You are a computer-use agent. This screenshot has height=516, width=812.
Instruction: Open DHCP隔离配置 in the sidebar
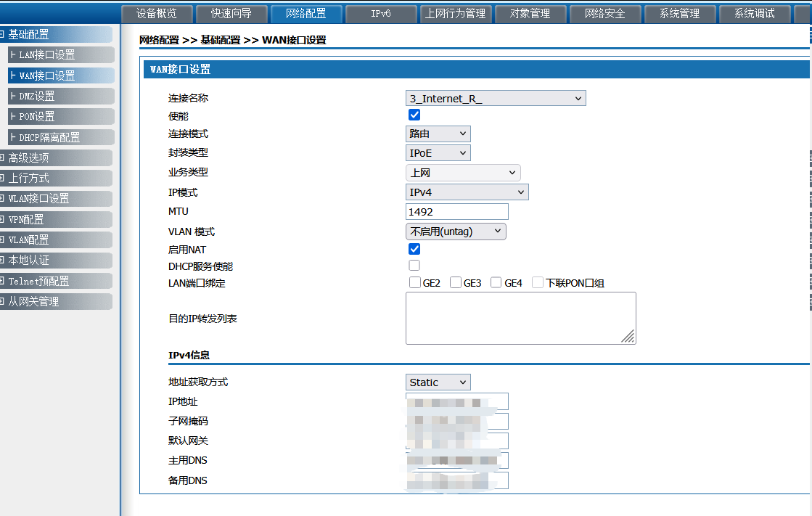pos(61,137)
